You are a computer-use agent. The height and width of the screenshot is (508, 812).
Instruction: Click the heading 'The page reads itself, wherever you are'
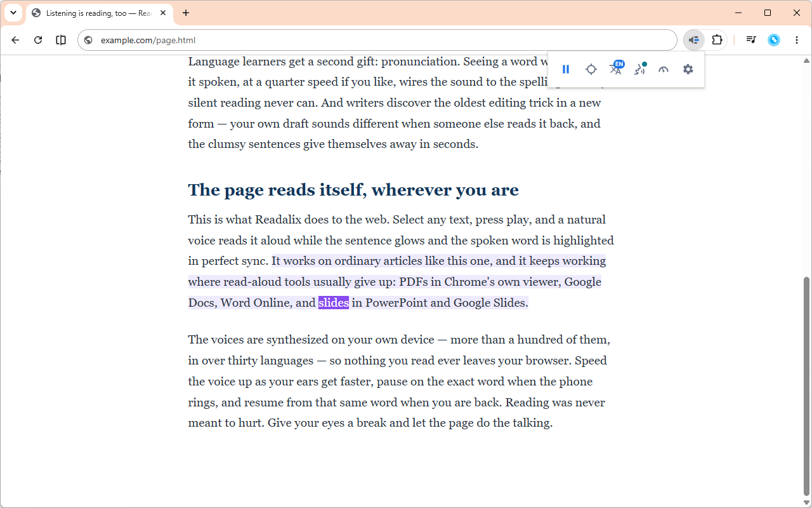pyautogui.click(x=353, y=190)
